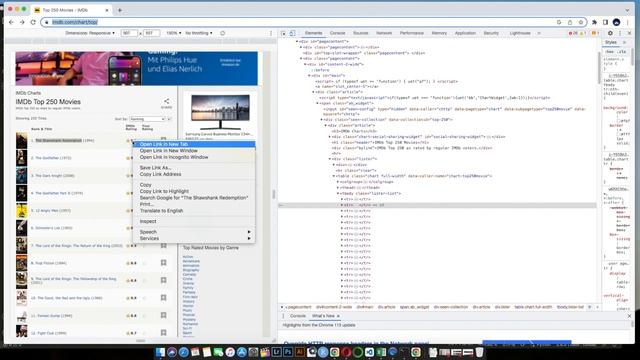Toggle the :hov button in Styles
This screenshot has height=360, width=640.
point(610,52)
